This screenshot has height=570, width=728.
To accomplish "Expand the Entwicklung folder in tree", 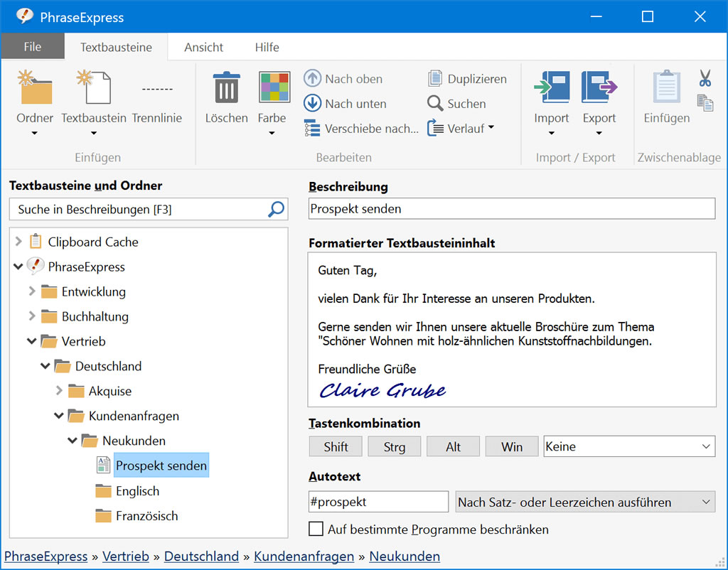I will [32, 291].
